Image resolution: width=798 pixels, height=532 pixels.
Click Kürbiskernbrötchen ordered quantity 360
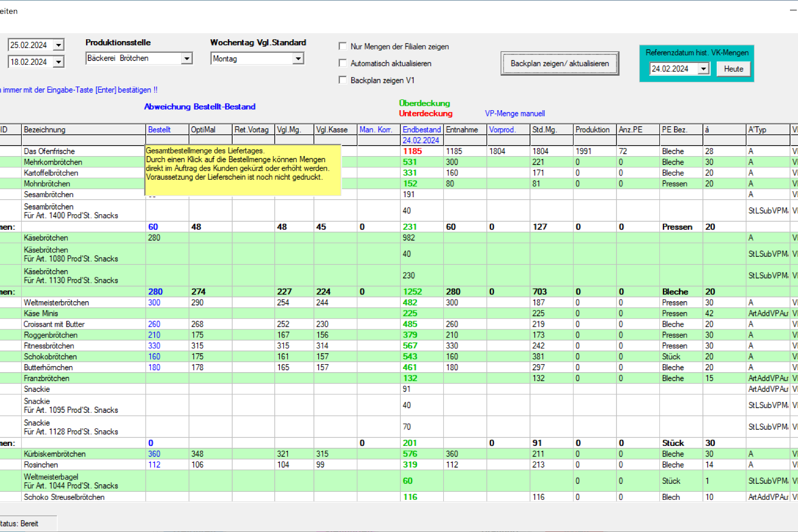click(154, 454)
